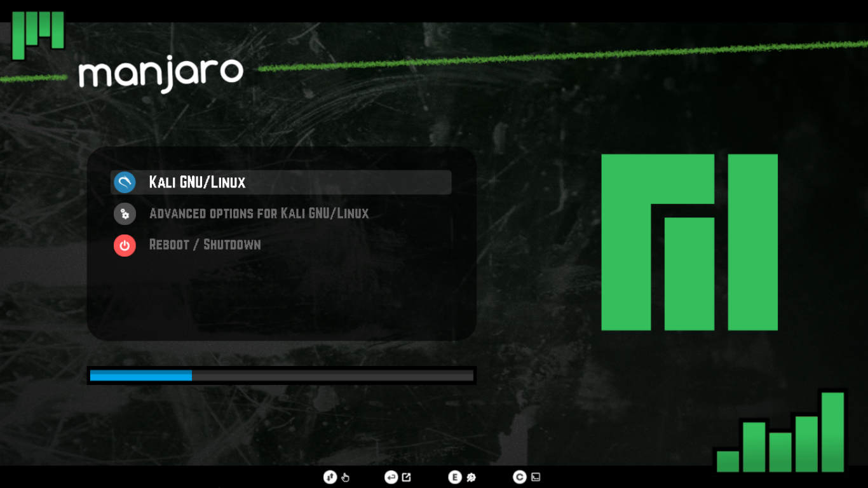Click the up/down arrows key hint icon
This screenshot has width=868, height=488.
click(330, 477)
